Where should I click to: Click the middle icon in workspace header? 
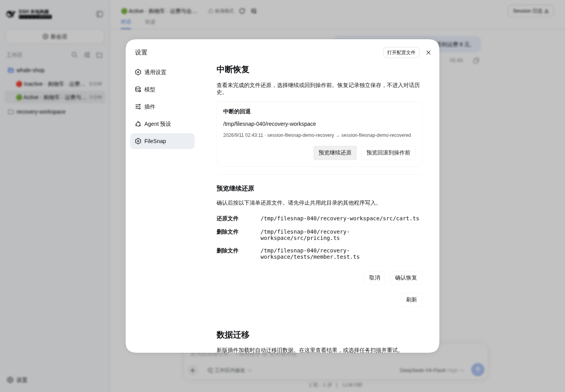(87, 55)
